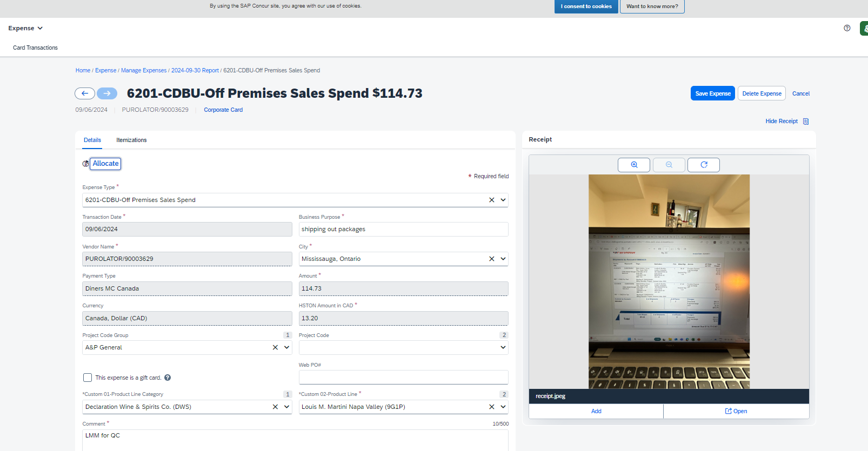The height and width of the screenshot is (451, 868).
Task: Click the Save Expense button
Action: (712, 93)
